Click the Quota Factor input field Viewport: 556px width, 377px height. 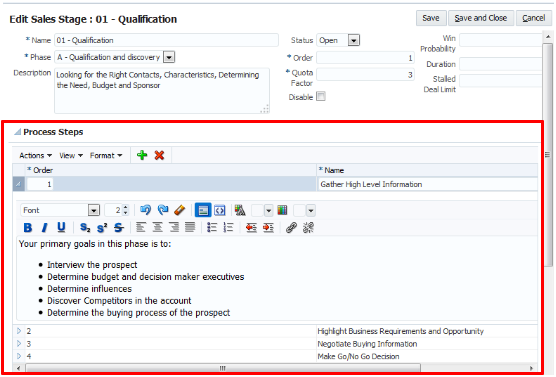point(365,74)
